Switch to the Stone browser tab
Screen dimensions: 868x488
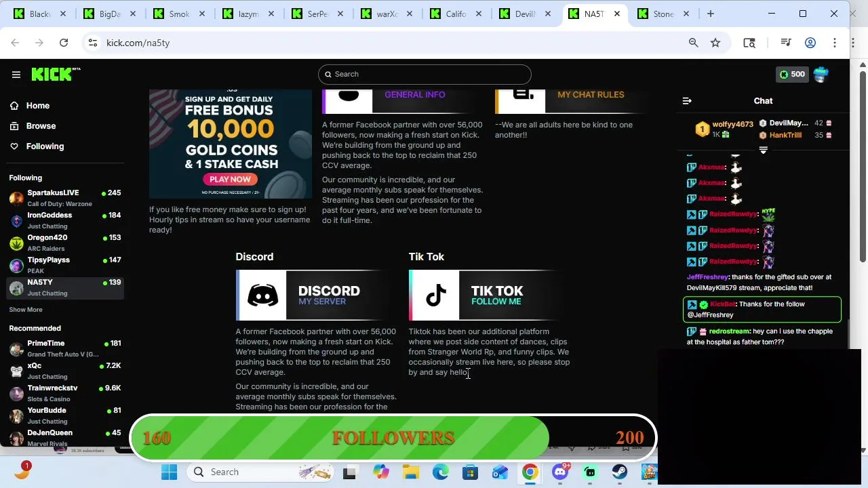(663, 14)
